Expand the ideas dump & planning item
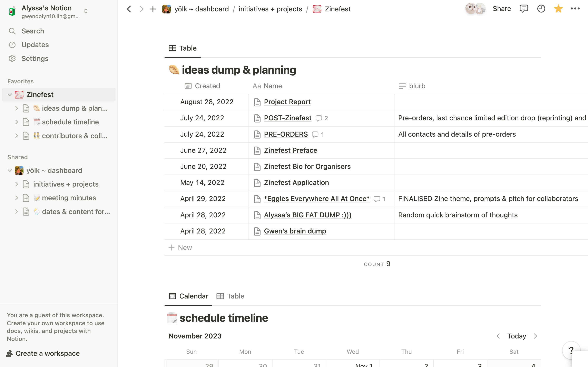 tap(17, 108)
